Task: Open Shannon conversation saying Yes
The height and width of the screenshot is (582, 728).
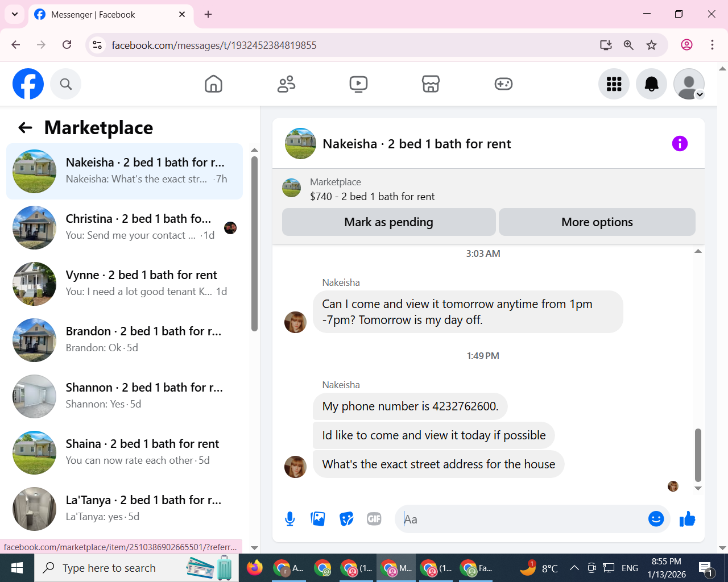Action: click(x=125, y=396)
